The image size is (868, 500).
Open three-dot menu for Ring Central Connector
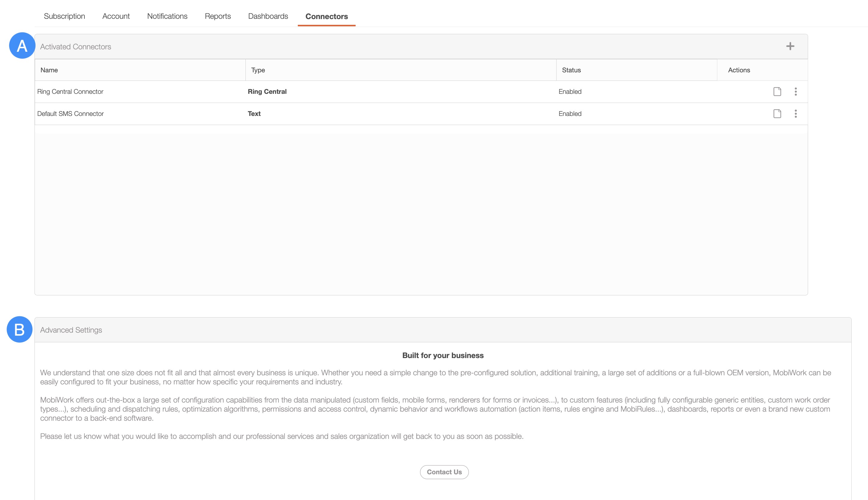coord(796,92)
